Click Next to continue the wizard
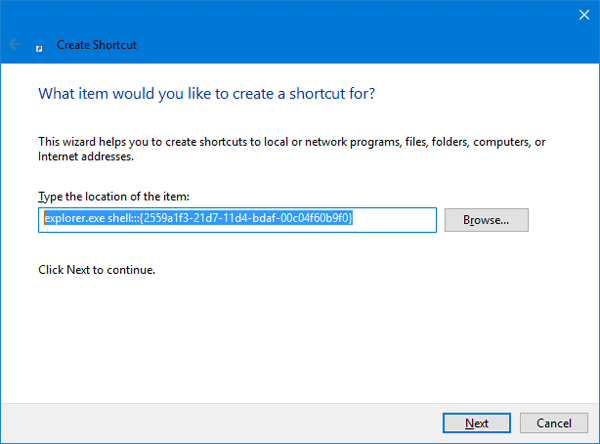This screenshot has width=600, height=444. tap(477, 423)
